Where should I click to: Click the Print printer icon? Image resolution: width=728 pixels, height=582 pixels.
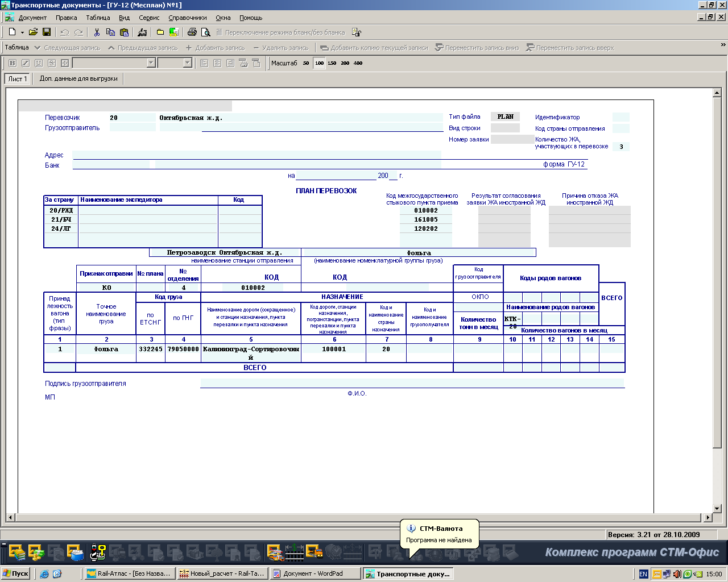point(192,32)
